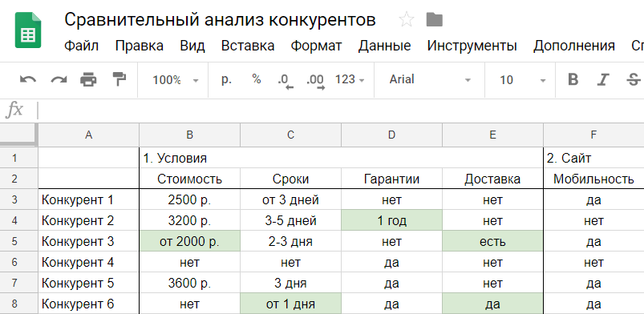Select cell '2. Сайт'

point(594,158)
